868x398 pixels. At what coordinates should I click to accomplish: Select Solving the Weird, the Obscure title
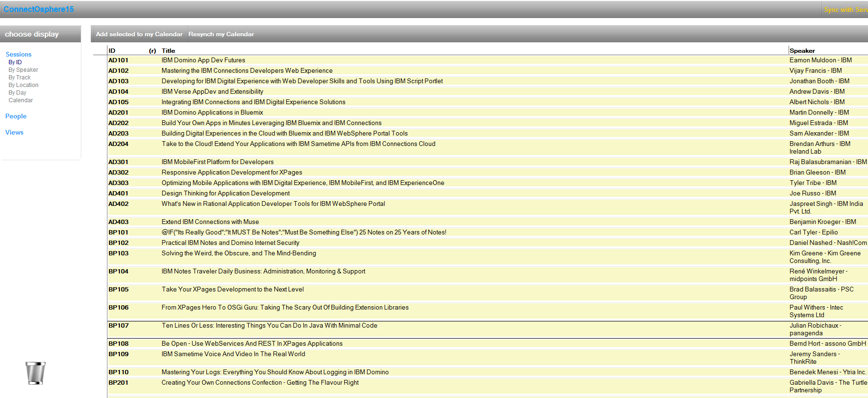point(239,253)
